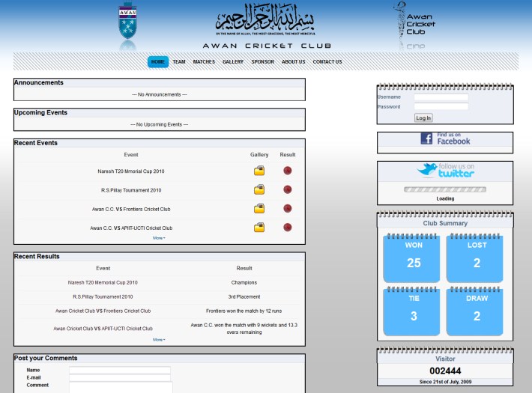View result ball icon for Naresh T20 Cup
The width and height of the screenshot is (532, 393).
click(x=288, y=171)
